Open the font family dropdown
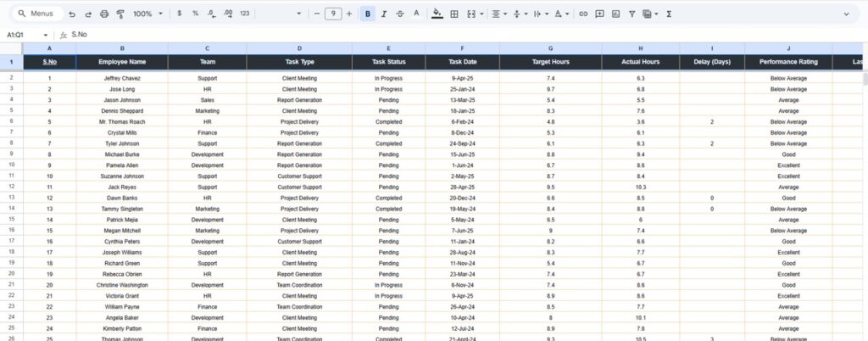The width and height of the screenshot is (868, 341). click(299, 14)
